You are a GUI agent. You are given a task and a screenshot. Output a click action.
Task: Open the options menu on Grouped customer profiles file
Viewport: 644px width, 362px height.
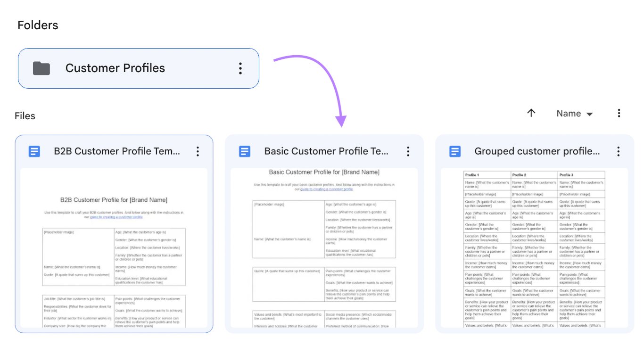618,151
